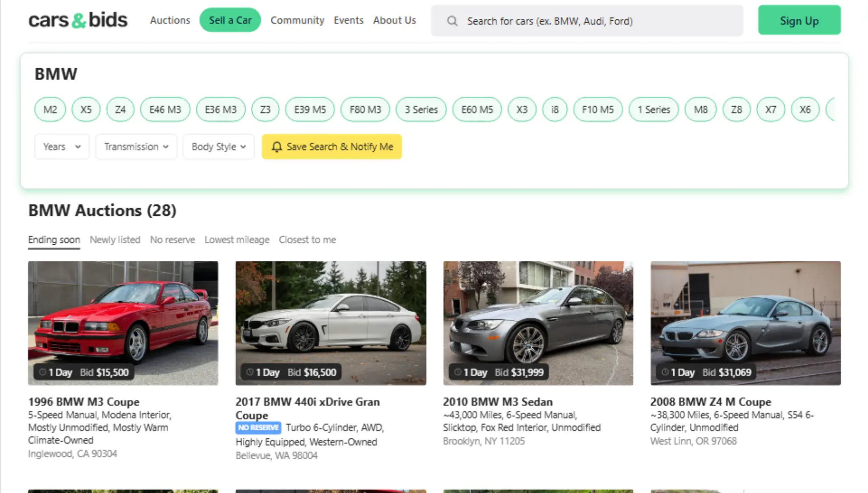Click the Sell a Car button
The image size is (868, 493).
pyautogui.click(x=230, y=20)
